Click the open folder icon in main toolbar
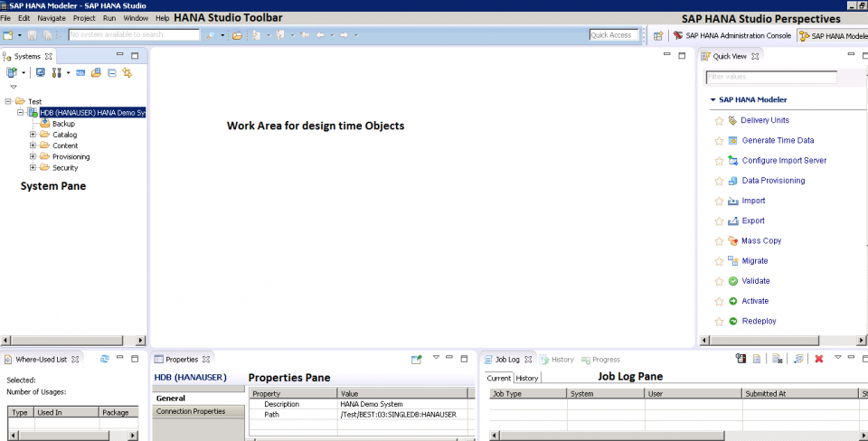868x441 pixels. click(x=237, y=35)
